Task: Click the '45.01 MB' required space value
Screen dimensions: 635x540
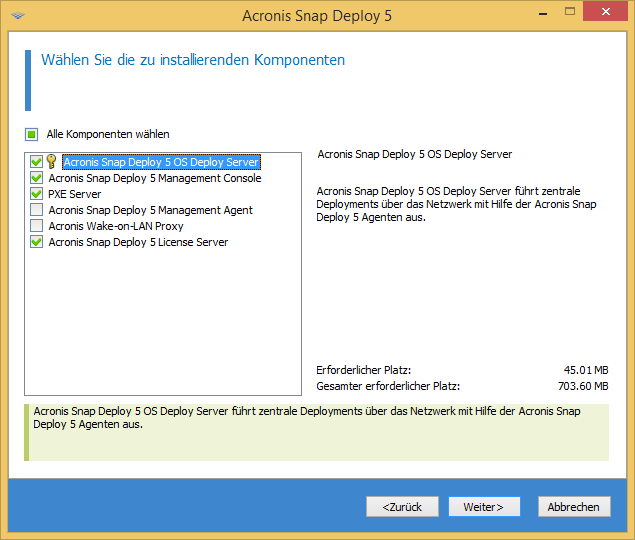Action: pyautogui.click(x=586, y=370)
